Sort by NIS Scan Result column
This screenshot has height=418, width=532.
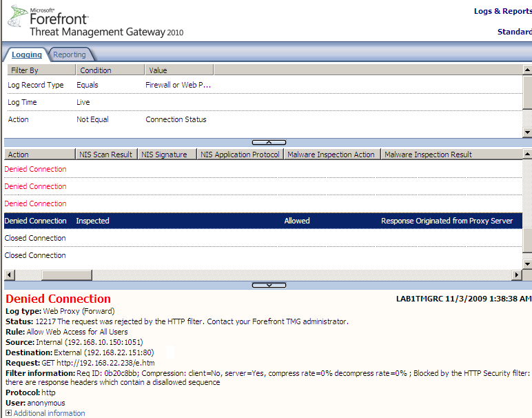tap(107, 154)
